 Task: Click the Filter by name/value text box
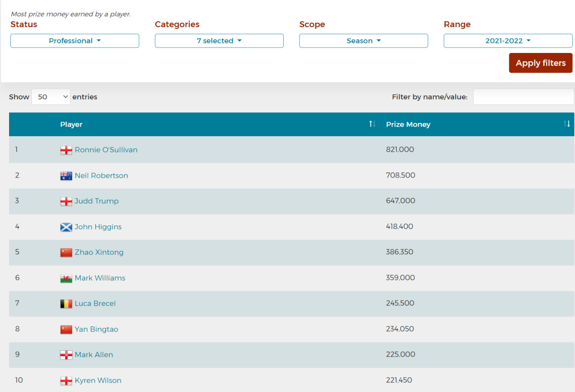[x=523, y=97]
